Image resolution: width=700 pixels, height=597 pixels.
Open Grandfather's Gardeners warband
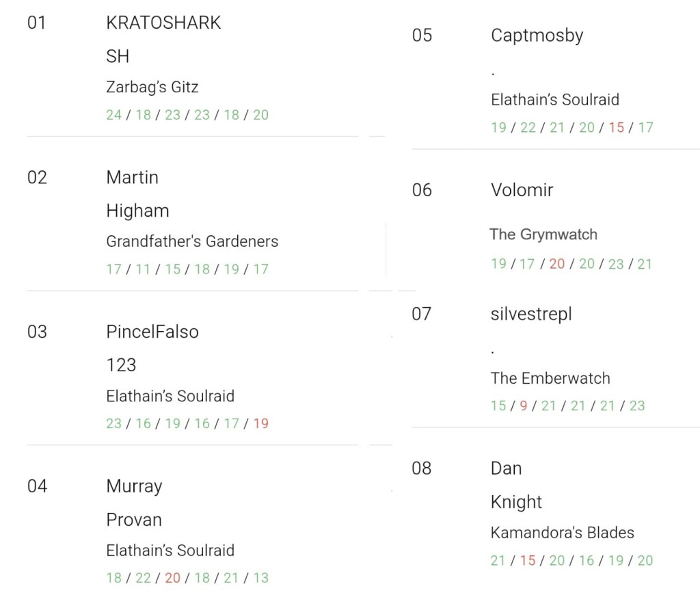[192, 241]
